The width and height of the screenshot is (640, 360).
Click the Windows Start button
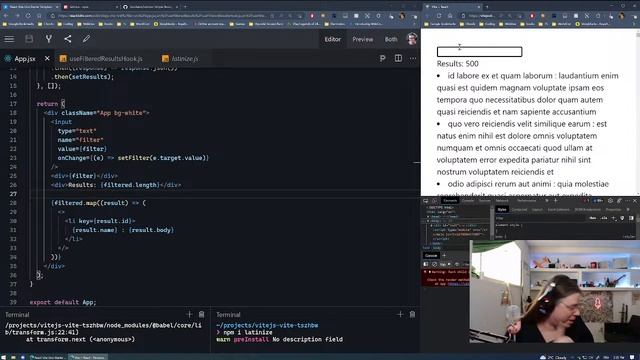pyautogui.click(x=4, y=357)
